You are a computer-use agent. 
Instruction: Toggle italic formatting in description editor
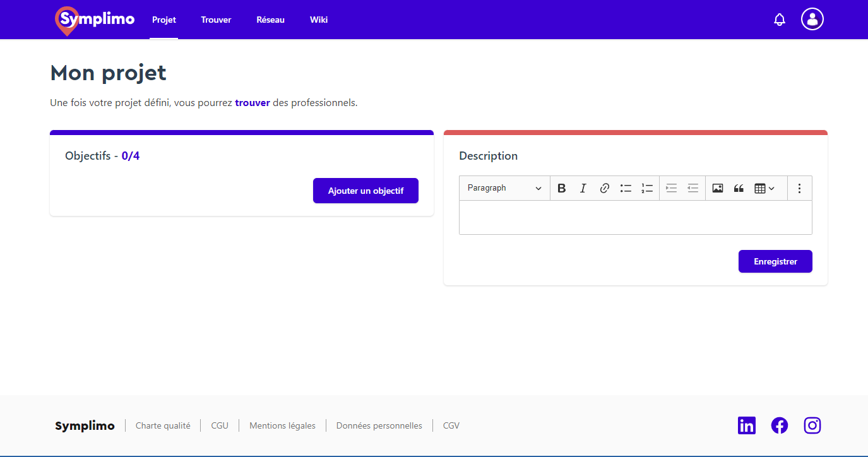(583, 188)
